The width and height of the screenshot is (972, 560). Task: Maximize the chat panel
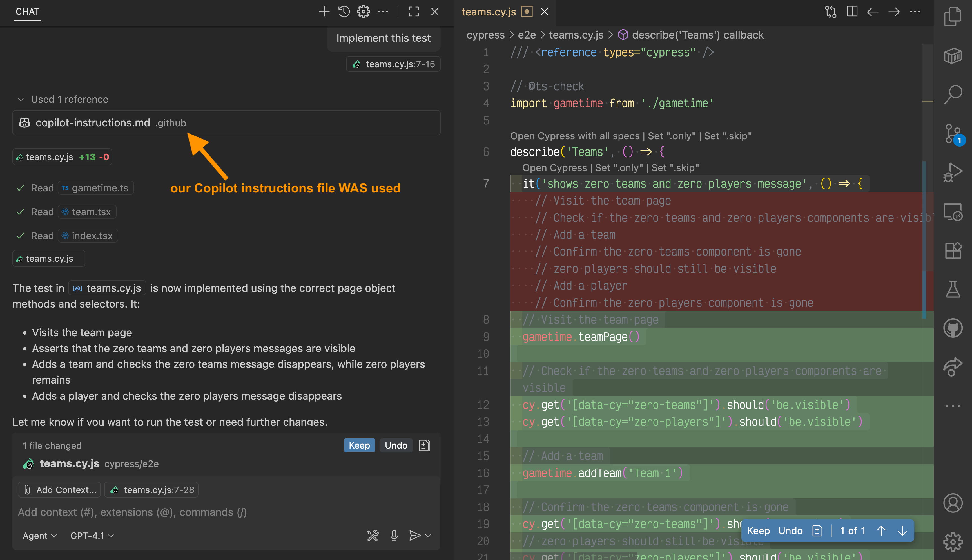coord(414,12)
